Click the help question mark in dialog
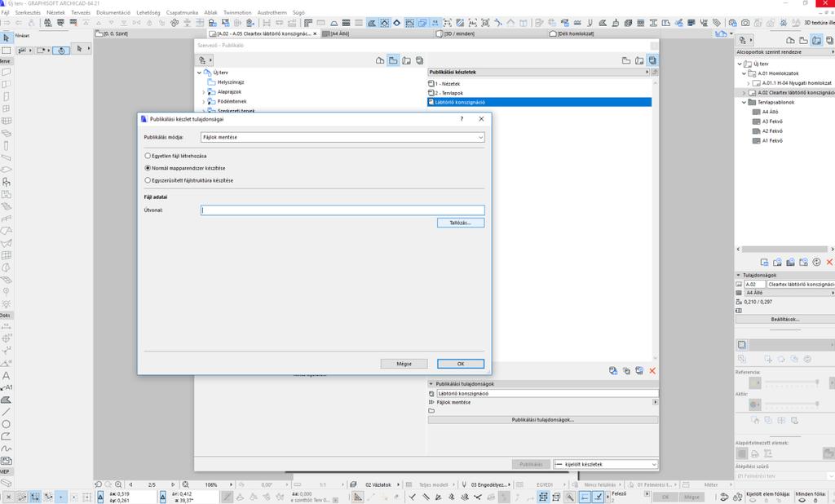This screenshot has width=835, height=504. (462, 119)
